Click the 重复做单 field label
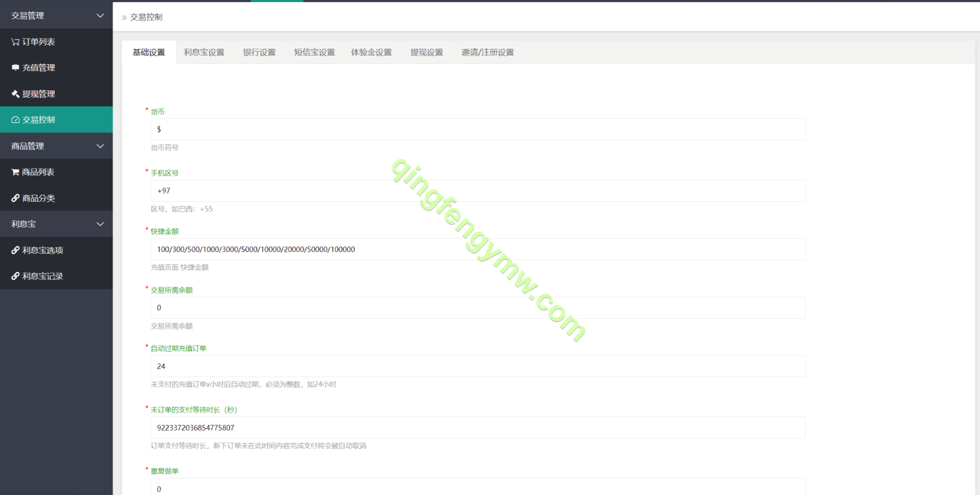Viewport: 980px width, 495px height. click(x=164, y=471)
